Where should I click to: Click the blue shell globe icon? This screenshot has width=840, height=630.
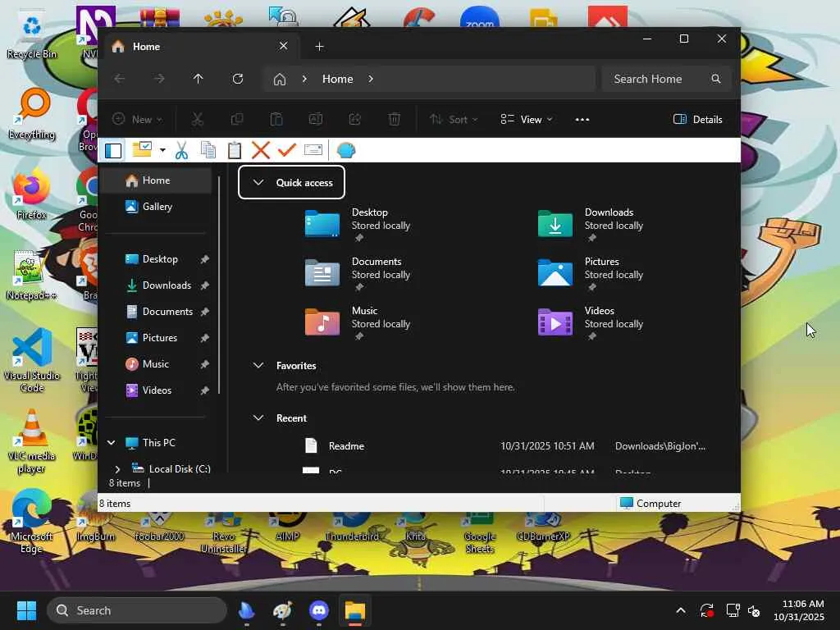(345, 151)
